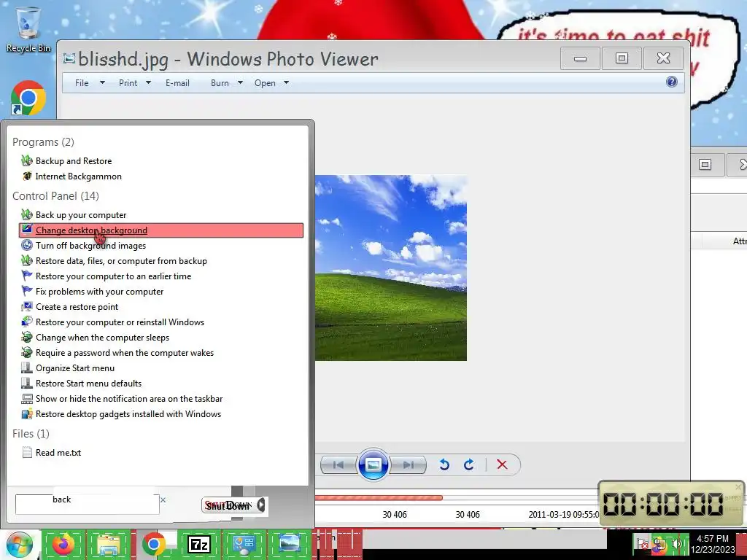The height and width of the screenshot is (560, 747).
Task: Open the Print menu dropdown
Action: pos(135,83)
